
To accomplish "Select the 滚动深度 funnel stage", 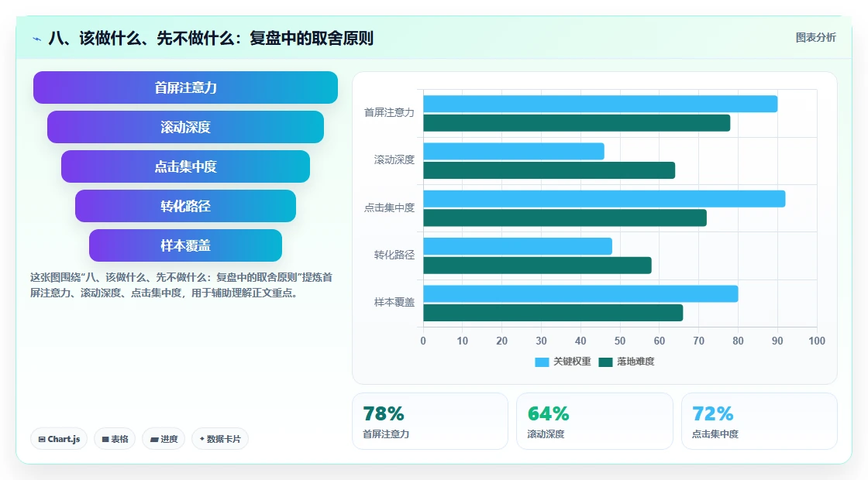I will pyautogui.click(x=185, y=127).
